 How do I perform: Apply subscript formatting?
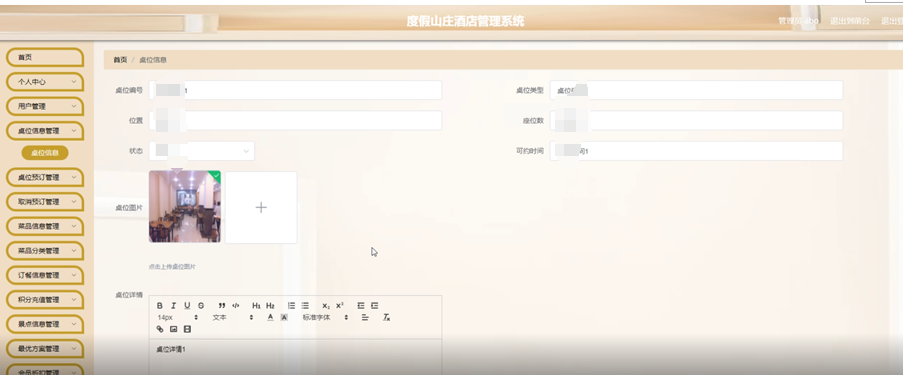[326, 306]
